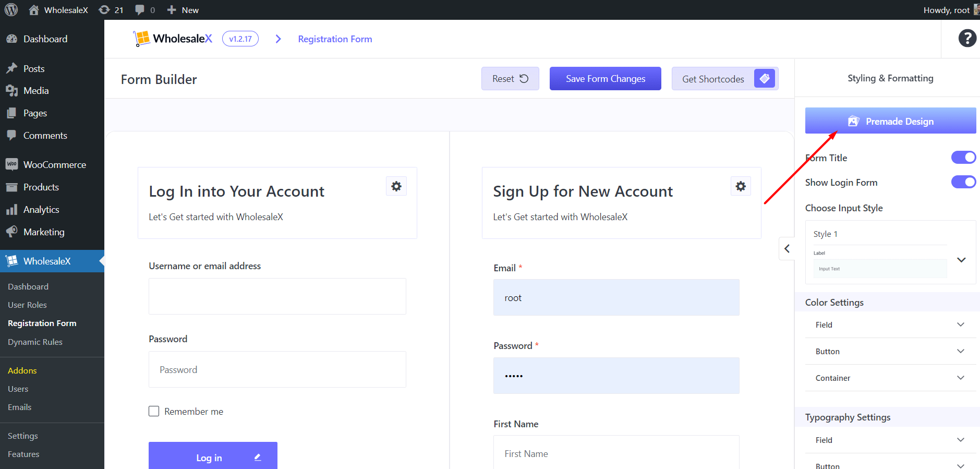This screenshot has height=469, width=980.
Task: Expand Field under Color Settings
Action: tap(890, 324)
